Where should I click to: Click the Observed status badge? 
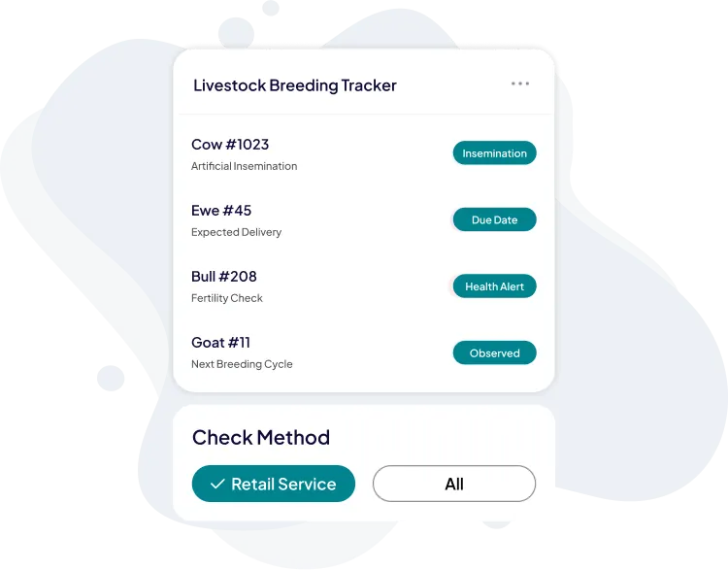(494, 353)
